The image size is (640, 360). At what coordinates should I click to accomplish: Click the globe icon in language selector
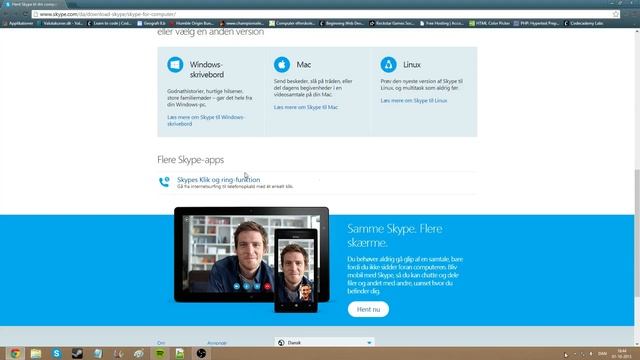coord(281,343)
